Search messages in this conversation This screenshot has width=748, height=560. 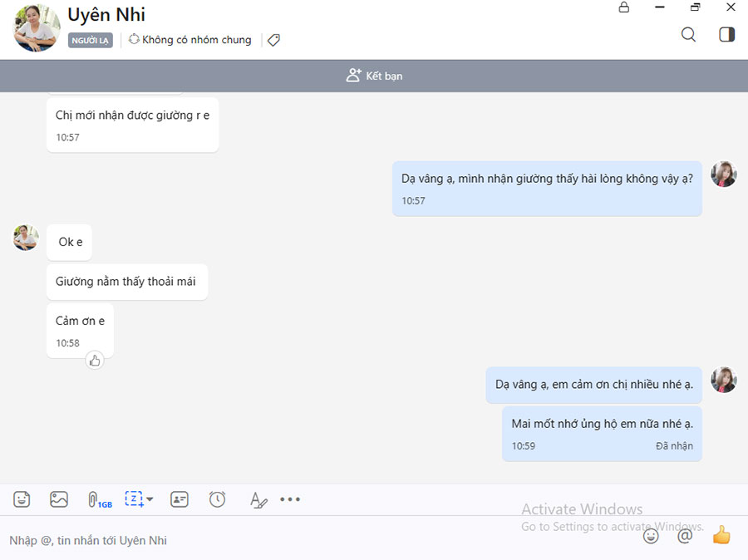(688, 35)
